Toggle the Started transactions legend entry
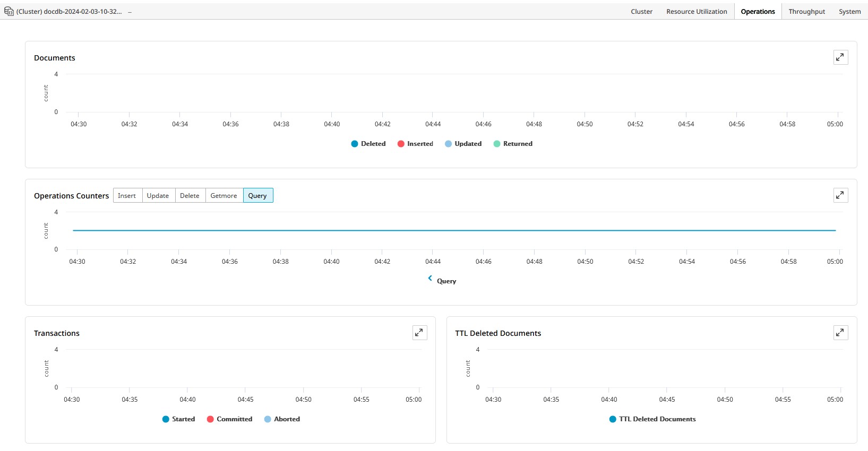868x451 pixels. click(x=178, y=419)
